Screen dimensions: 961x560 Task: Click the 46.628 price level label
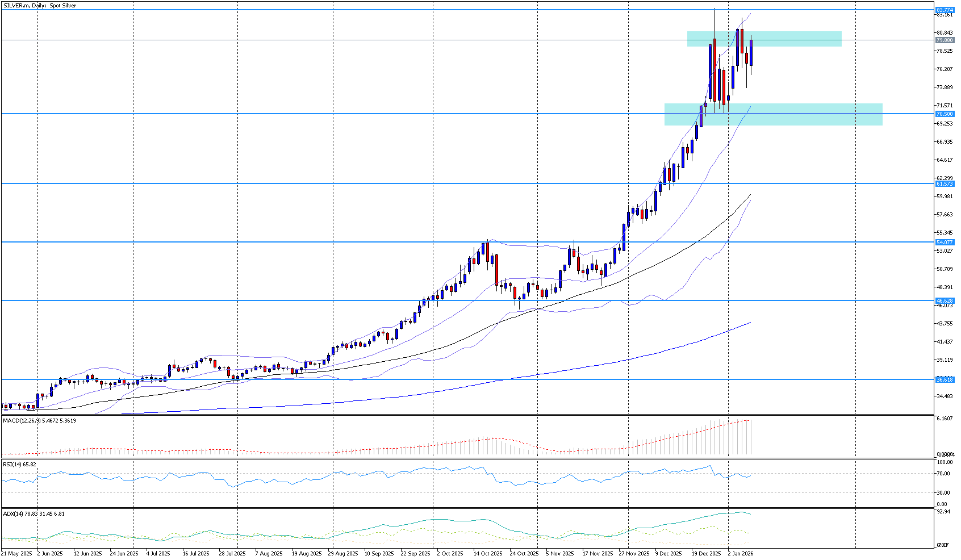click(945, 301)
